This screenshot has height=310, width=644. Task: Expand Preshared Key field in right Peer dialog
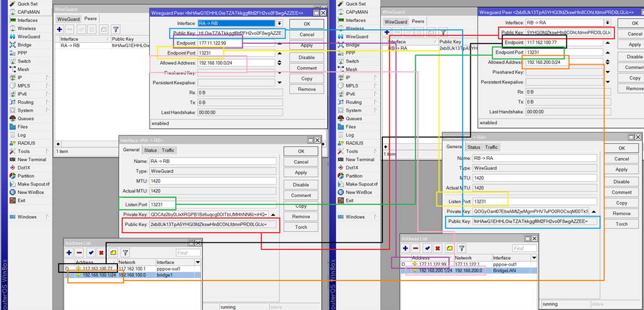[607, 72]
